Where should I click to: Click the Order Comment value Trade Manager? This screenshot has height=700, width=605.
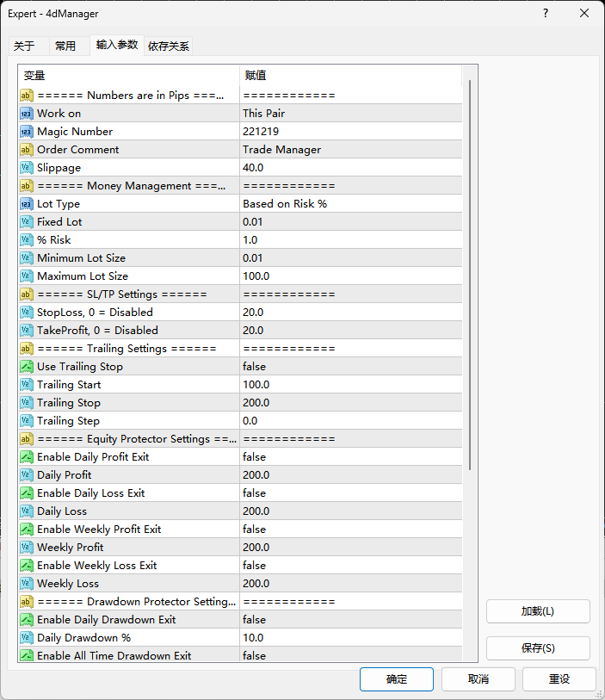click(x=281, y=150)
